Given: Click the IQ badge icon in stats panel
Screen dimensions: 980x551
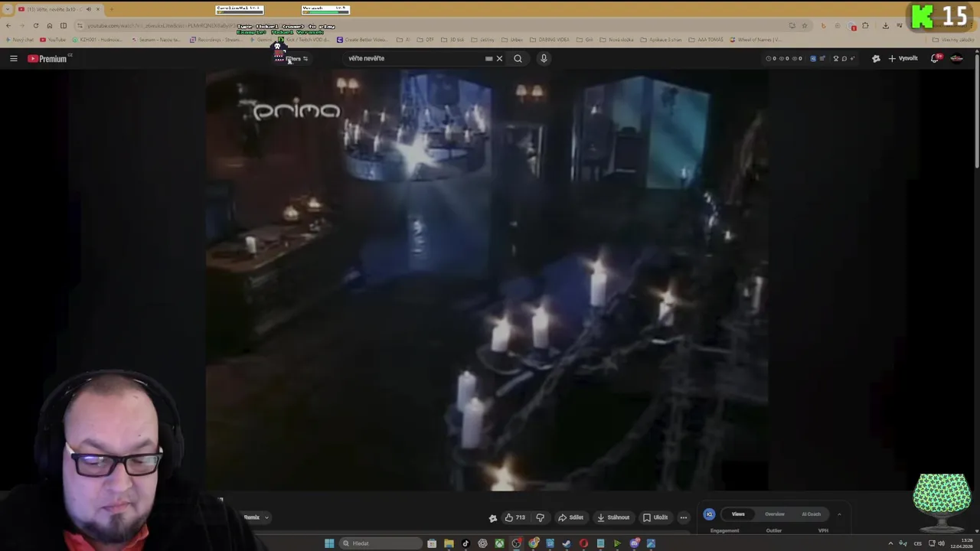Looking at the screenshot, I should 709,514.
